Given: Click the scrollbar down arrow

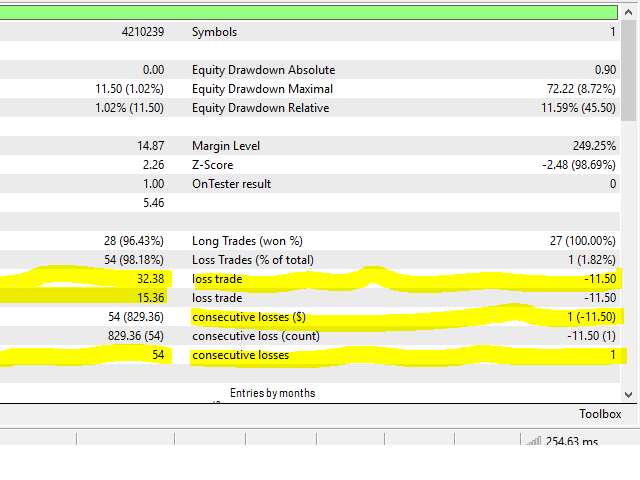Looking at the screenshot, I should point(630,393).
